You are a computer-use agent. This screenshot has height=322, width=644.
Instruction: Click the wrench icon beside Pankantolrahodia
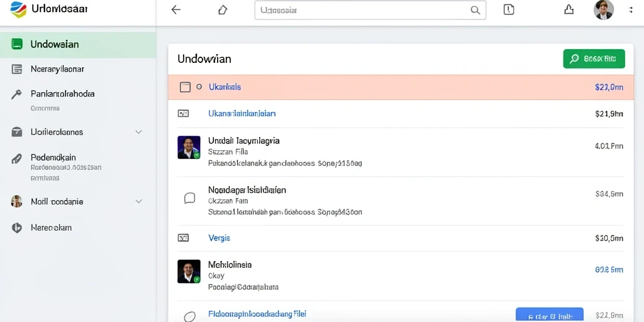point(17,94)
